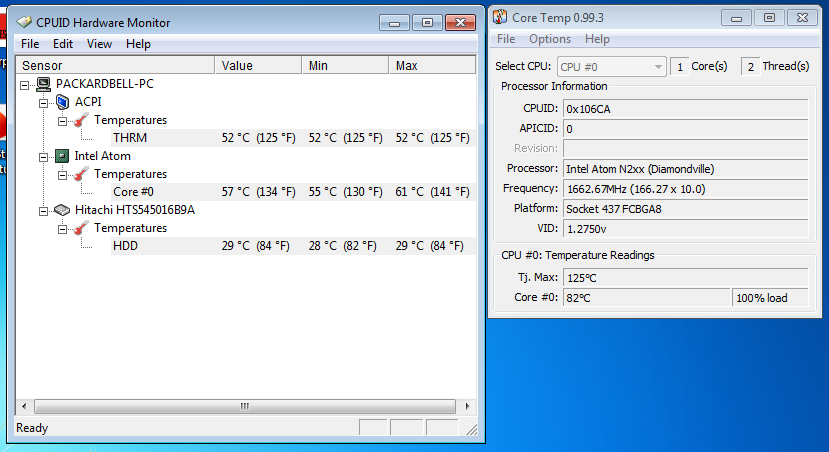Click the Core(s) count box showing 1

click(x=679, y=67)
